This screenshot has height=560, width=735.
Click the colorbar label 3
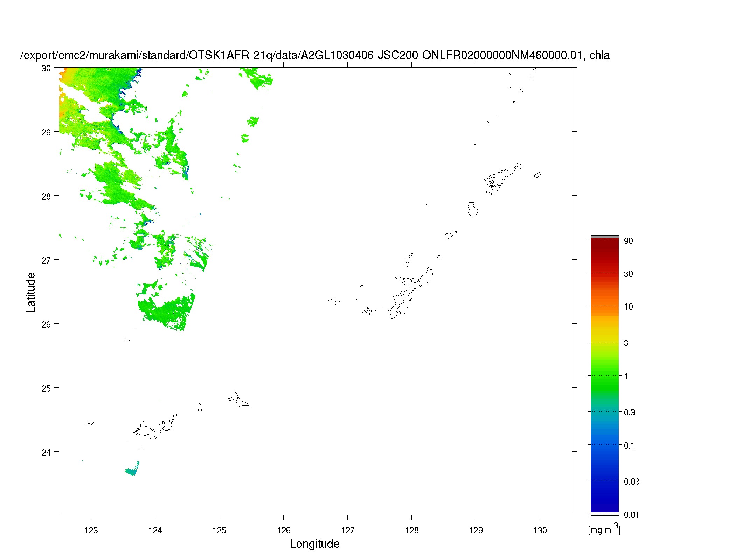point(626,343)
